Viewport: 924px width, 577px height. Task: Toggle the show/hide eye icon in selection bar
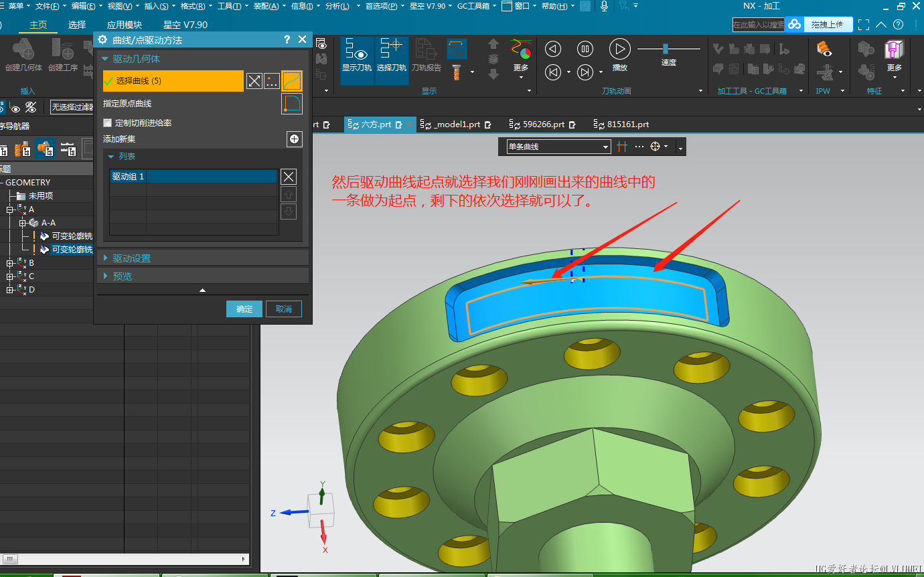tap(15, 107)
